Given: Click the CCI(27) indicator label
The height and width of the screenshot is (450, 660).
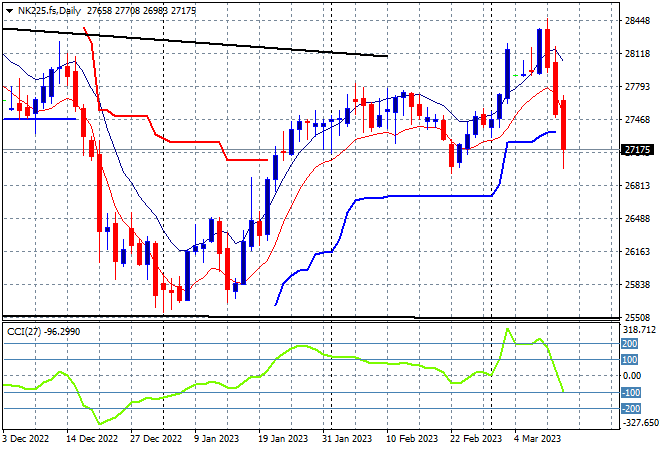Looking at the screenshot, I should pyautogui.click(x=24, y=332).
